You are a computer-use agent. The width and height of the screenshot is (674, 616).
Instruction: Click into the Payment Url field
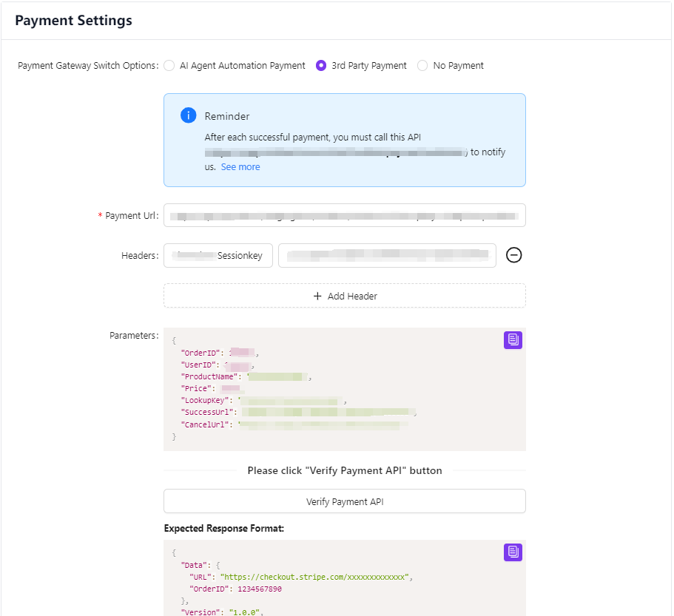coord(344,215)
